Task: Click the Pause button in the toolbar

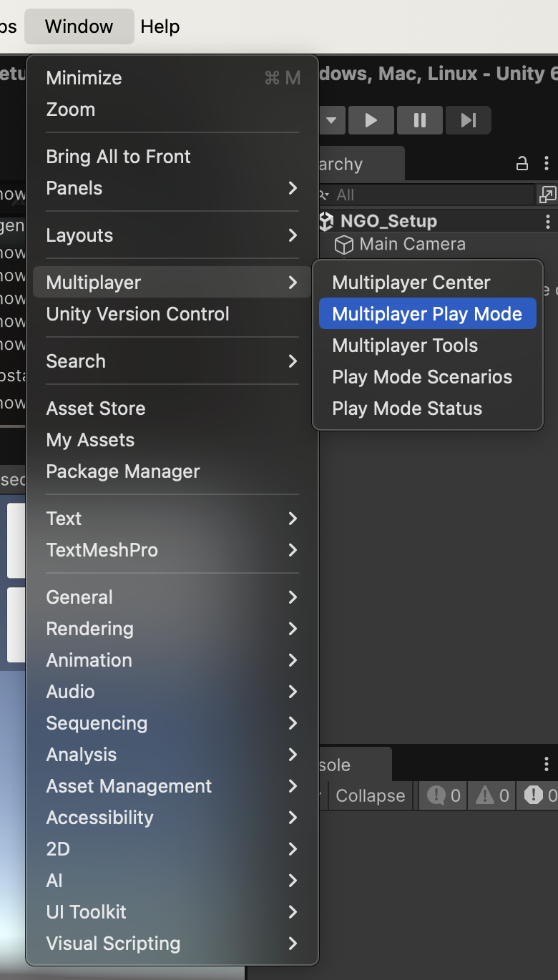Action: coord(419,120)
